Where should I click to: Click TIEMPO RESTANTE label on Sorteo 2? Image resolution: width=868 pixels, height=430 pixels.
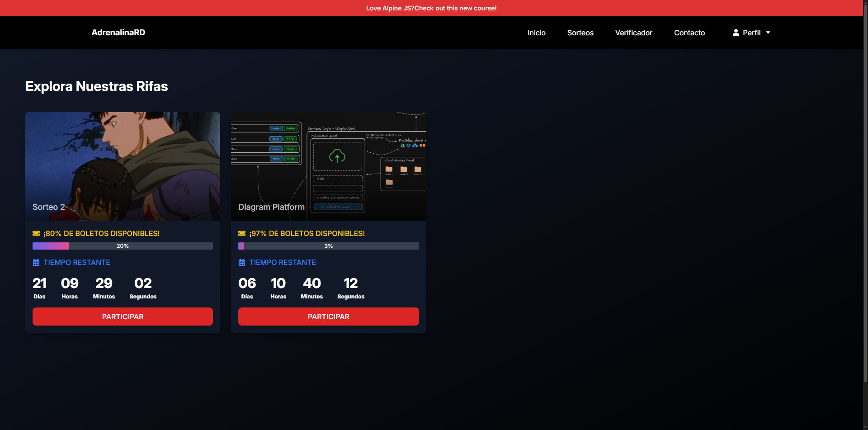[x=77, y=262]
